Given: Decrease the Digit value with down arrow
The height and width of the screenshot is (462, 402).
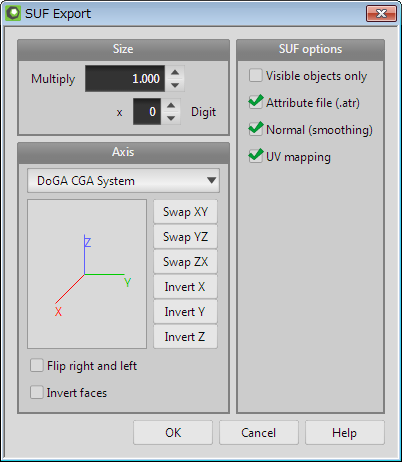Looking at the screenshot, I should click(171, 118).
